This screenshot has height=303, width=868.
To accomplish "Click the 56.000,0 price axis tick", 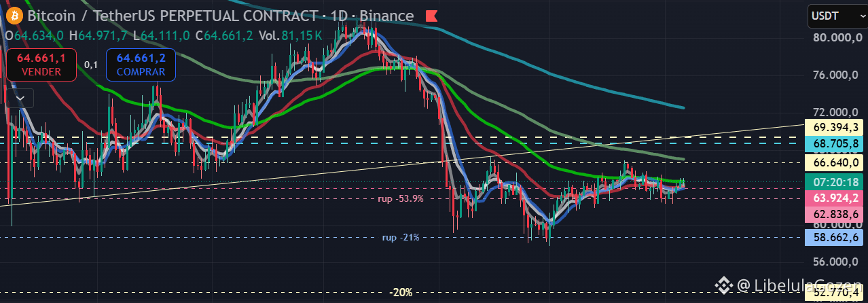I will click(x=835, y=262).
